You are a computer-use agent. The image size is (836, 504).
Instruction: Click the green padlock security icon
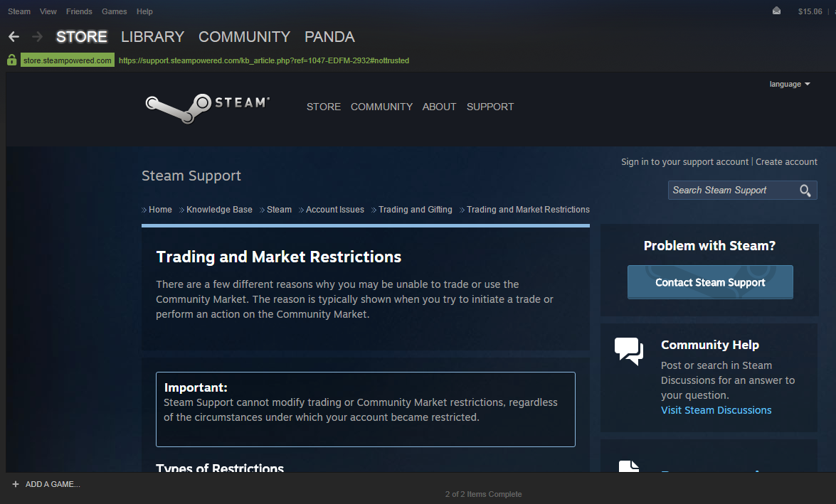11,60
